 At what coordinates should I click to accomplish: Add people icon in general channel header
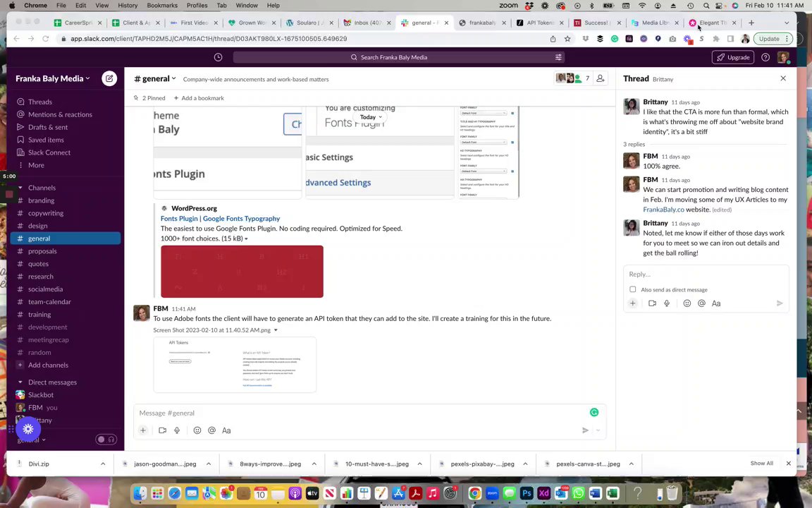tap(601, 78)
